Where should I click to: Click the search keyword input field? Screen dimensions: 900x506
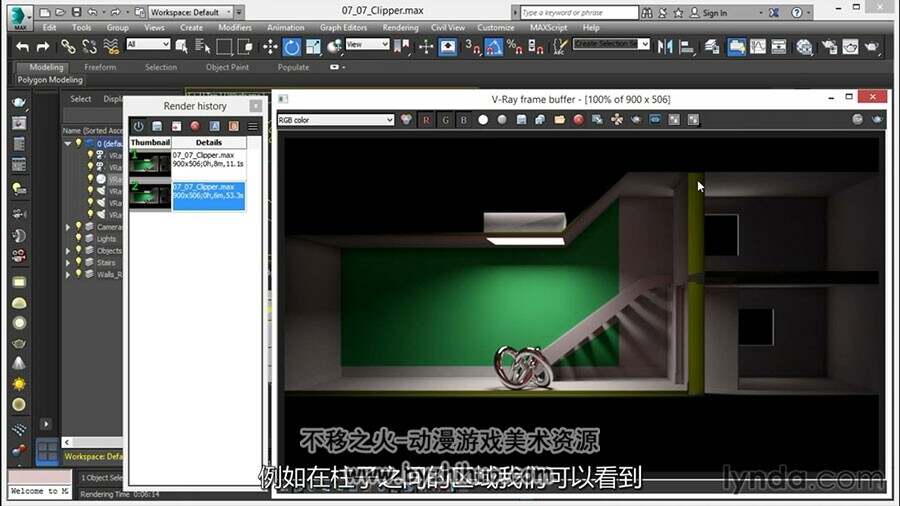pyautogui.click(x=579, y=12)
